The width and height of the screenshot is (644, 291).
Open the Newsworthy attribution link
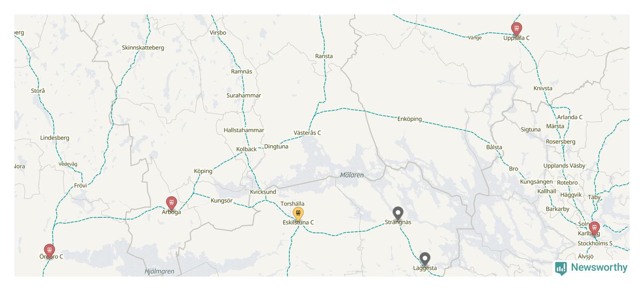click(591, 268)
